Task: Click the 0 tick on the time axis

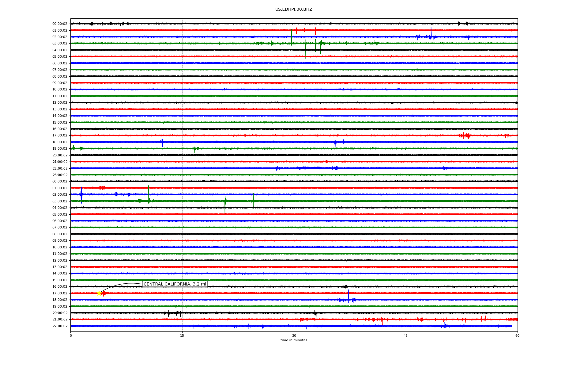Action: (x=71, y=335)
